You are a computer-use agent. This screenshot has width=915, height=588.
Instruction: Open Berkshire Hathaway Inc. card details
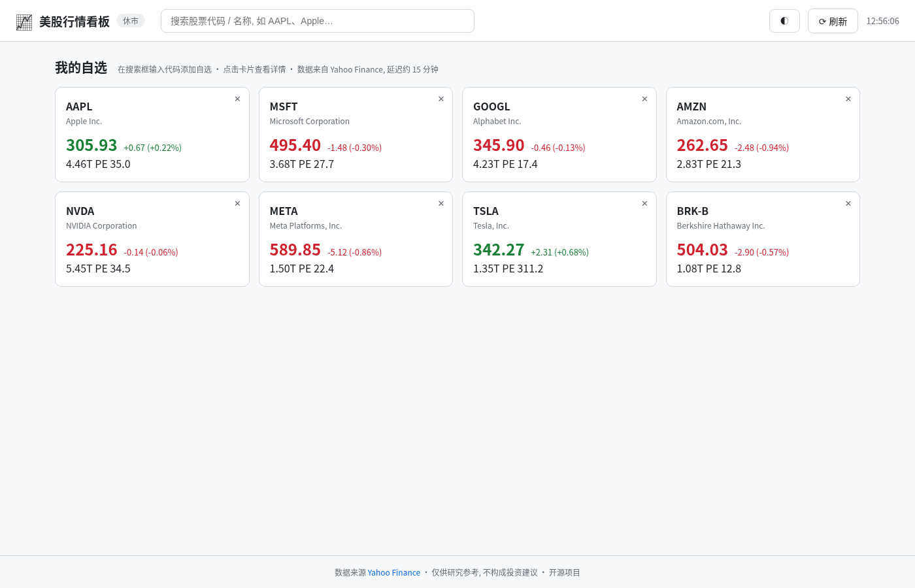763,239
